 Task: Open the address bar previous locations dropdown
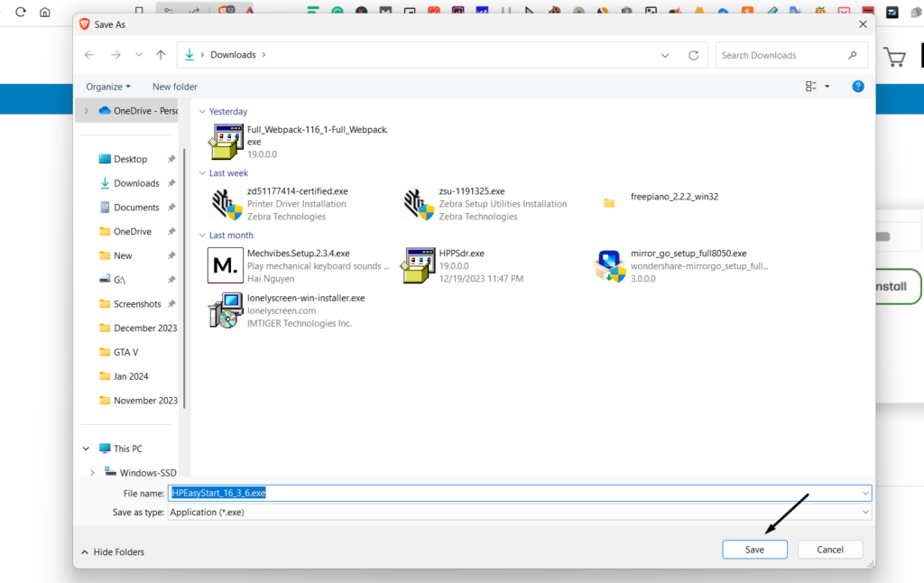[x=666, y=55]
